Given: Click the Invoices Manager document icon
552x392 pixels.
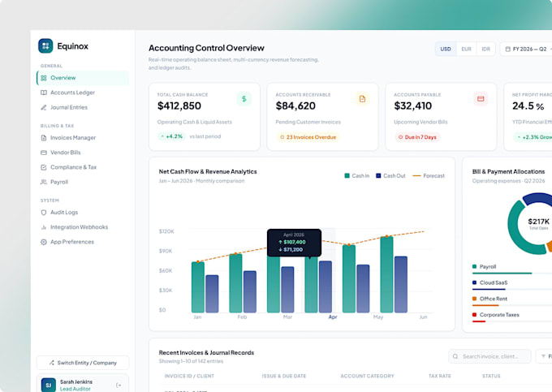Looking at the screenshot, I should coord(44,138).
